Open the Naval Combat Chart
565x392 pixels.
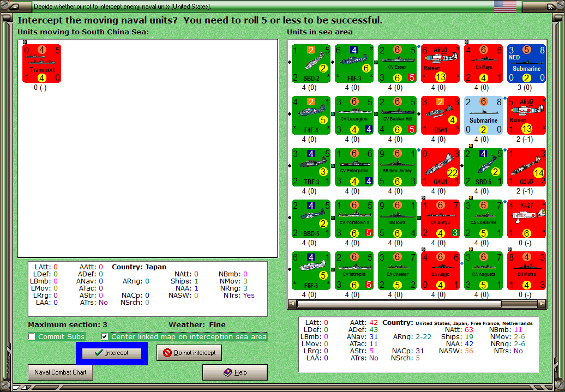(60, 372)
